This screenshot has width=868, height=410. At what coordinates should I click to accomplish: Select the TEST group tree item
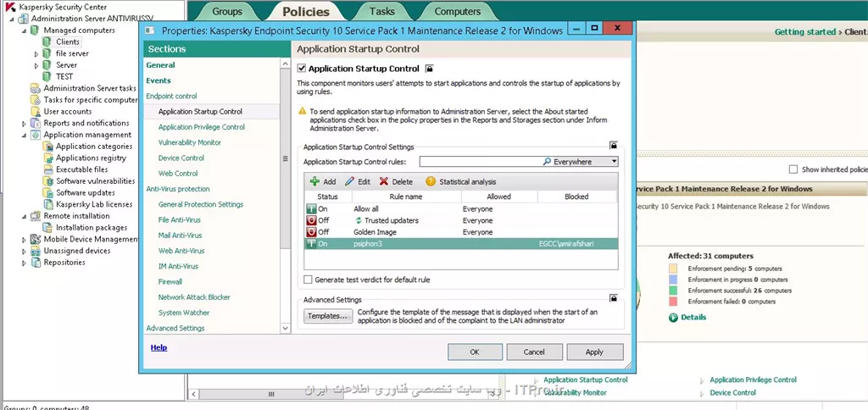click(x=64, y=77)
